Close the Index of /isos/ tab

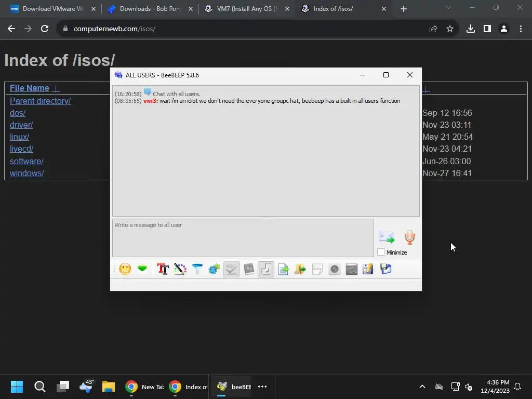coord(384,9)
